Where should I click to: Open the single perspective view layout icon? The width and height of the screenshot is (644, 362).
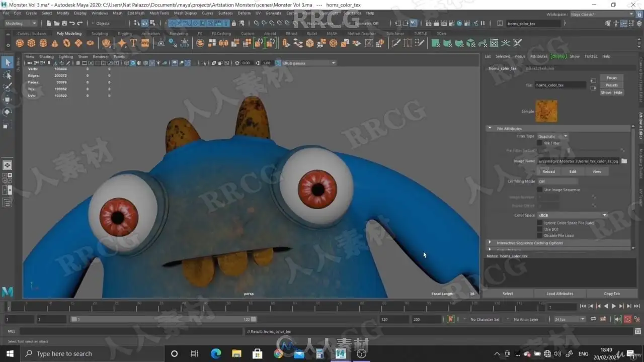click(8, 165)
